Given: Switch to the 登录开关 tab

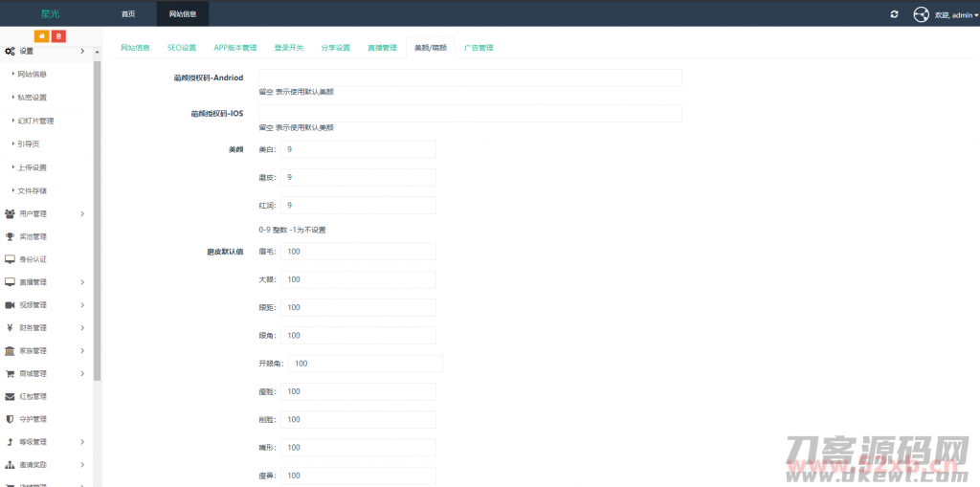Looking at the screenshot, I should point(289,48).
